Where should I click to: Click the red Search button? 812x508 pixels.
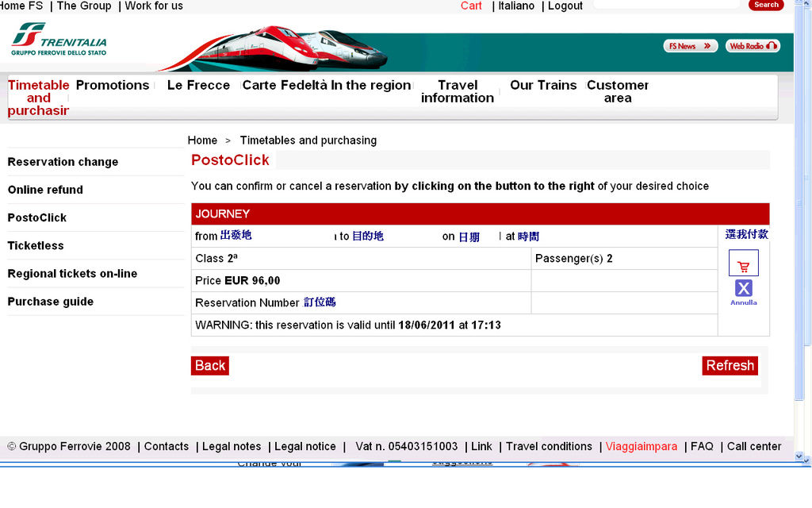(766, 5)
